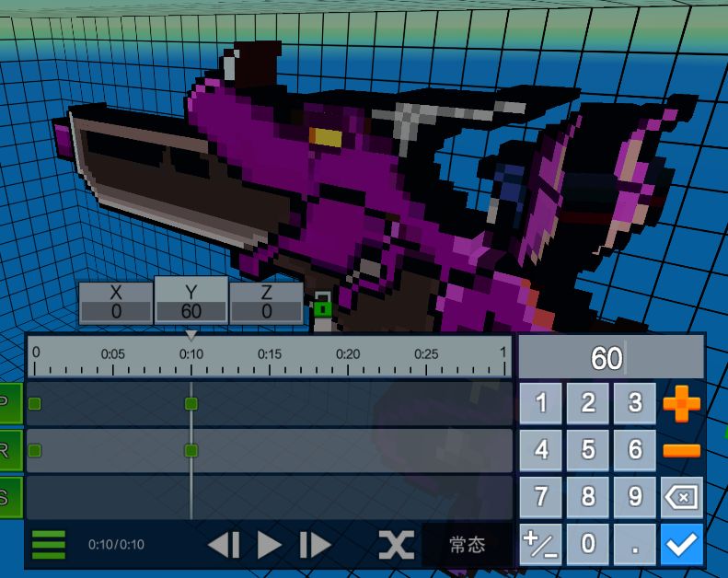Screen dimensions: 728x578
Task: Click 0:15 on the timeline ruler
Action: (x=270, y=354)
